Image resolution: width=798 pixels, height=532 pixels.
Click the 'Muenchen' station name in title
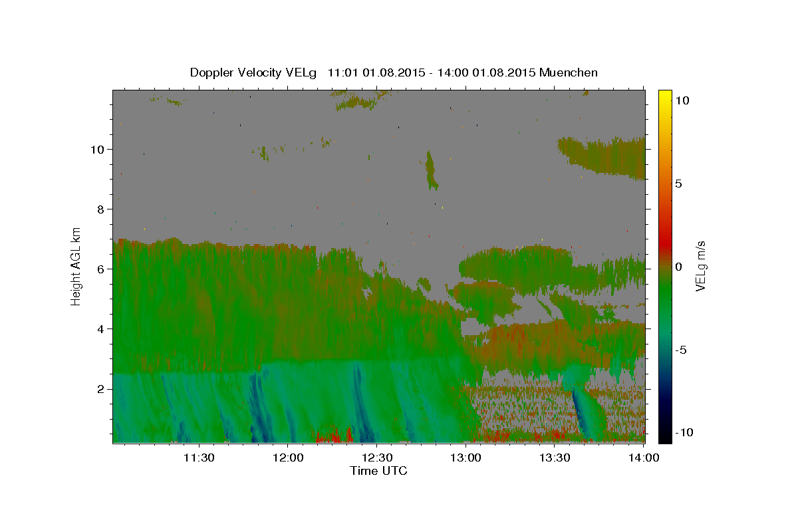click(569, 72)
